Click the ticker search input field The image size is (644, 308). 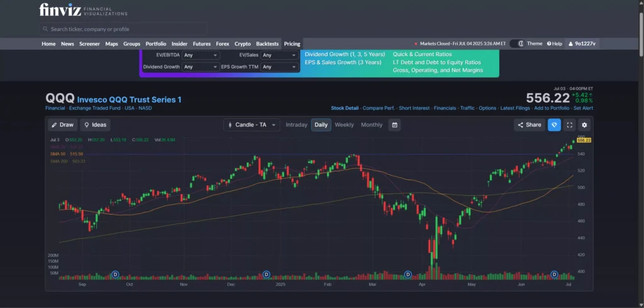pyautogui.click(x=123, y=29)
